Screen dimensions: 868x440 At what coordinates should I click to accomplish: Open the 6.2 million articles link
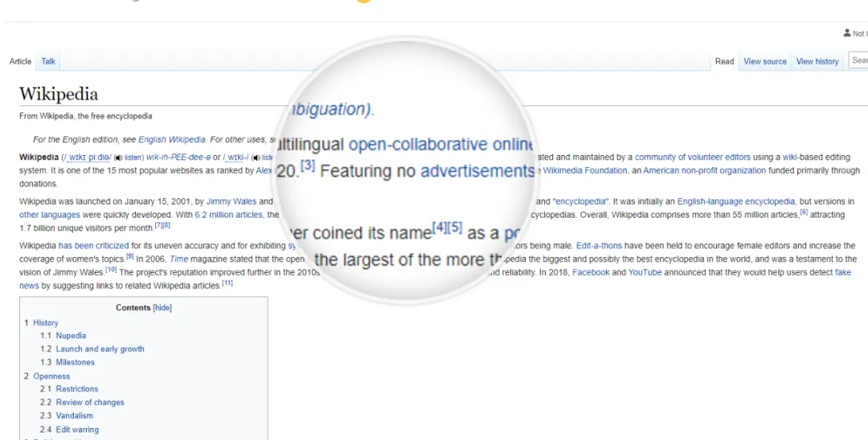point(228,214)
